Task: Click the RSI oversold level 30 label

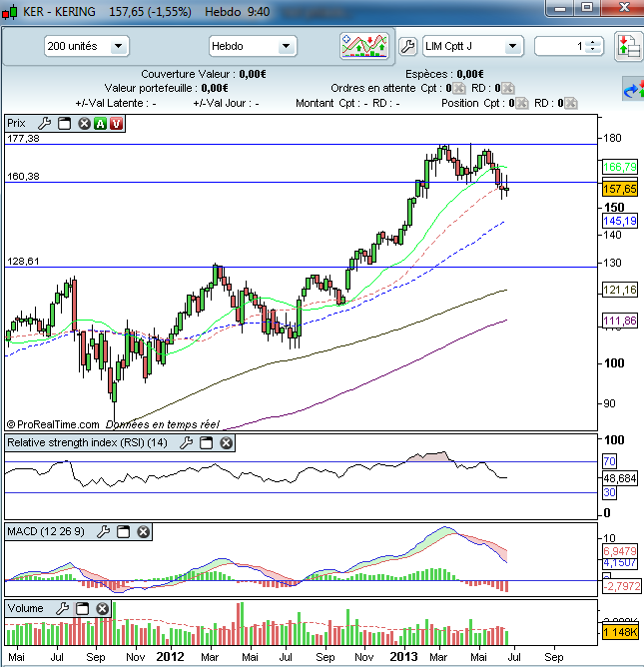Action: (609, 492)
